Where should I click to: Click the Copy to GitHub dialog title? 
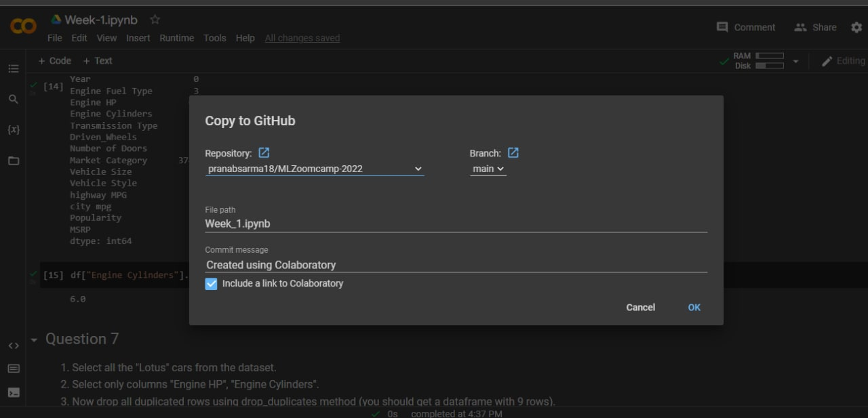pyautogui.click(x=250, y=121)
